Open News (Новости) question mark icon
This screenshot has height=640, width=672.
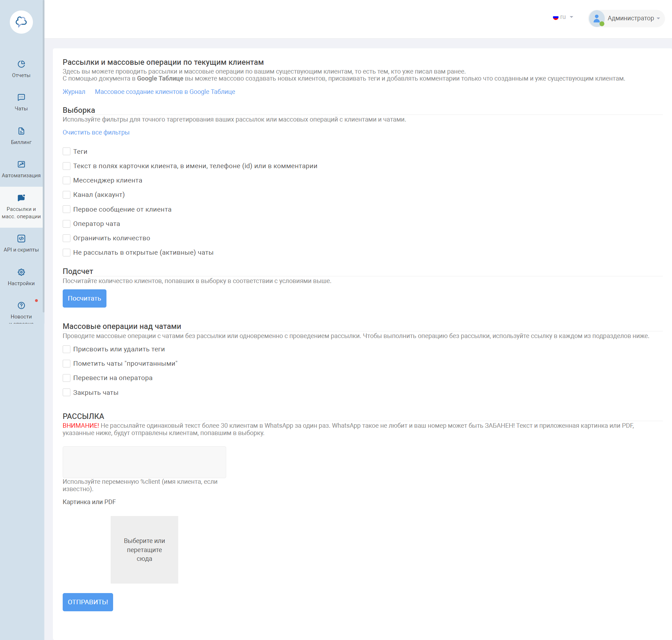coord(21,305)
